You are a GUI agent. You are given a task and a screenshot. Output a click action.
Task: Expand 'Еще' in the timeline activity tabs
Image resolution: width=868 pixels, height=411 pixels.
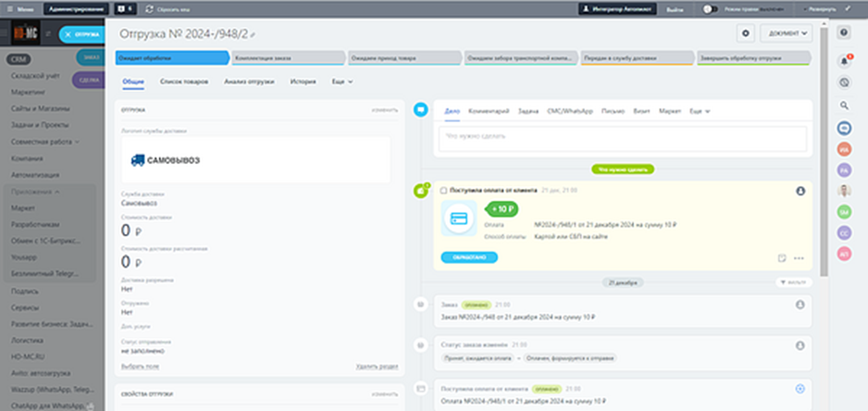point(700,110)
